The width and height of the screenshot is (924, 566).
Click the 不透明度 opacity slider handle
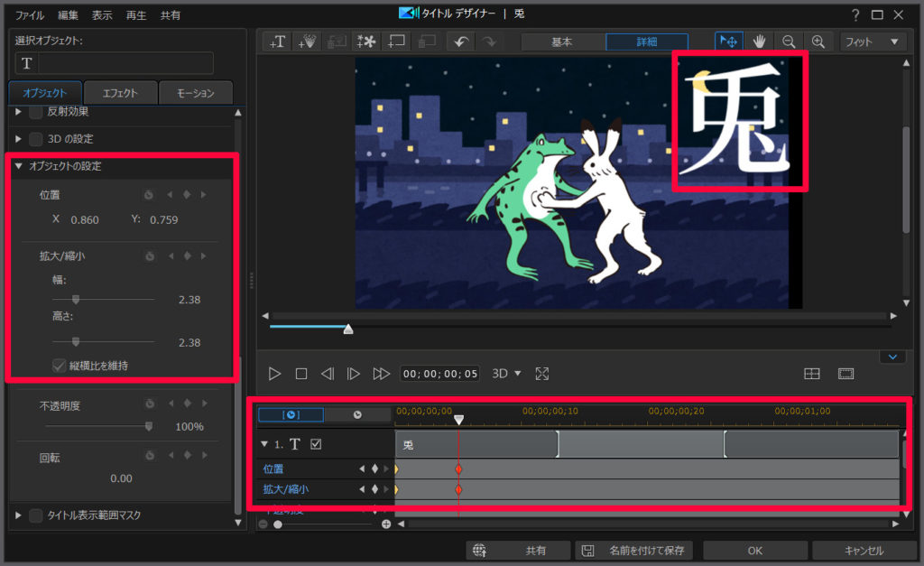(x=149, y=426)
